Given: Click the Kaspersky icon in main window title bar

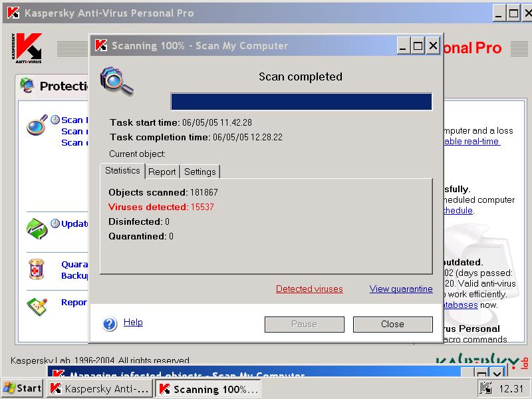Looking at the screenshot, I should pyautogui.click(x=13, y=13).
